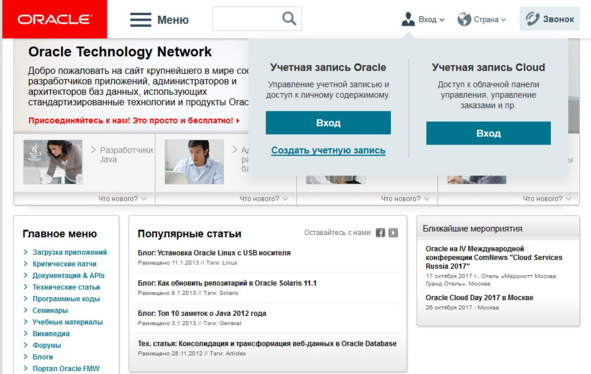Expand Что нового under second card

(263, 199)
